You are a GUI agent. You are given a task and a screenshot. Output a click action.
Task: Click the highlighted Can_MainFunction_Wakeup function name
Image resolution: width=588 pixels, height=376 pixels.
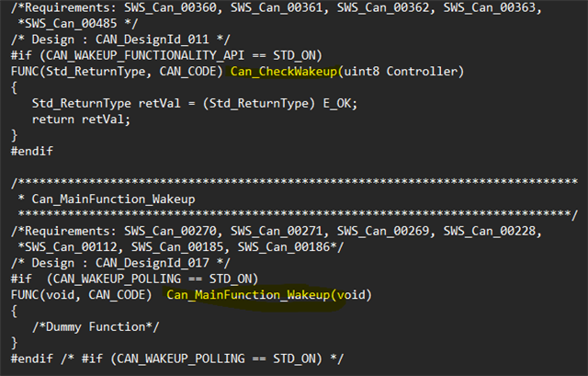click(x=248, y=294)
